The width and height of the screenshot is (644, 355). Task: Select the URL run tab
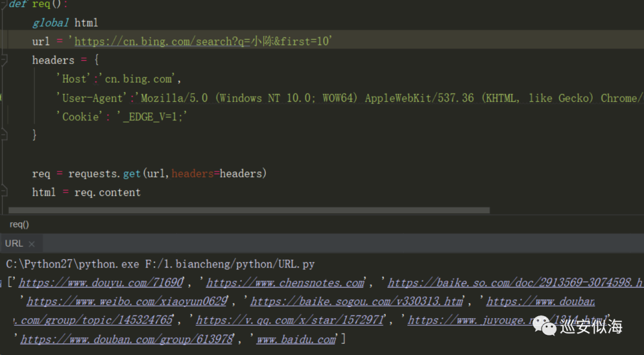pos(14,244)
